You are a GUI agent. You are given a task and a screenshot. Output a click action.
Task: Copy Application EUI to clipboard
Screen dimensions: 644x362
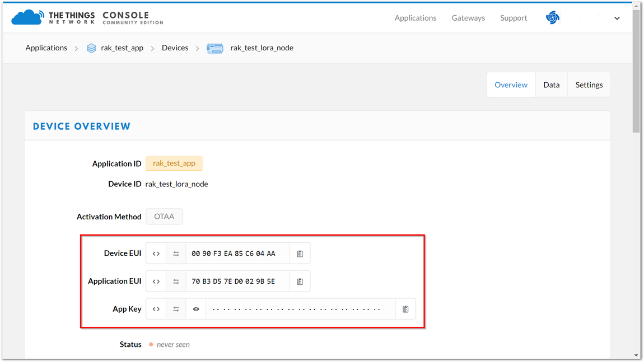(x=300, y=281)
